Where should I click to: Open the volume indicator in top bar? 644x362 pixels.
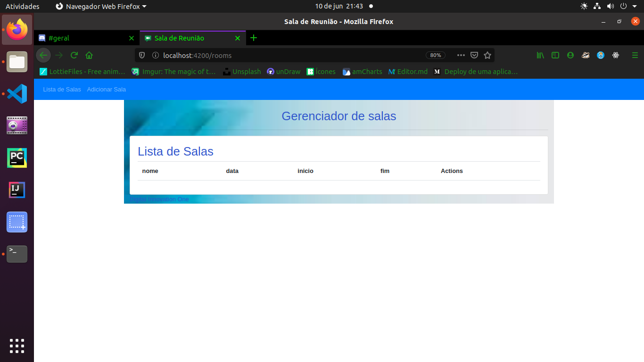(x=611, y=6)
